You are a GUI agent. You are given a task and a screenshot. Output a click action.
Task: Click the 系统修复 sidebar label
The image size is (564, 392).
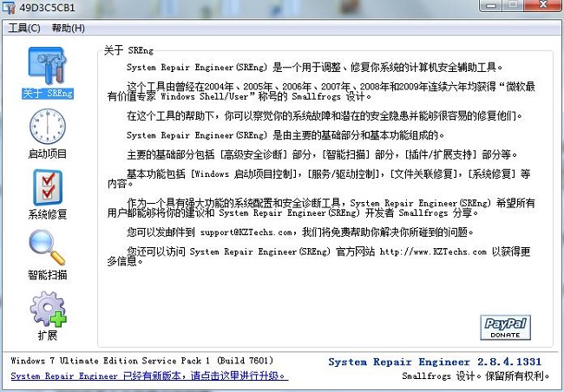point(48,214)
